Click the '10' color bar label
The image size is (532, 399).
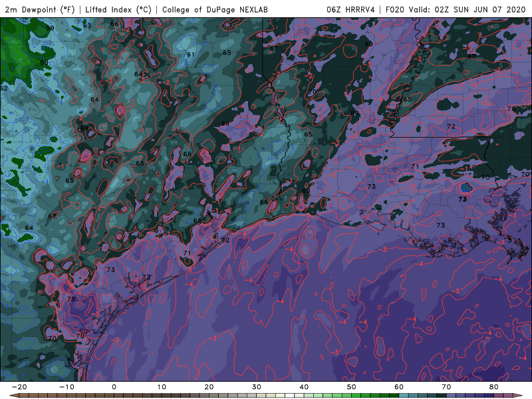[x=162, y=387]
